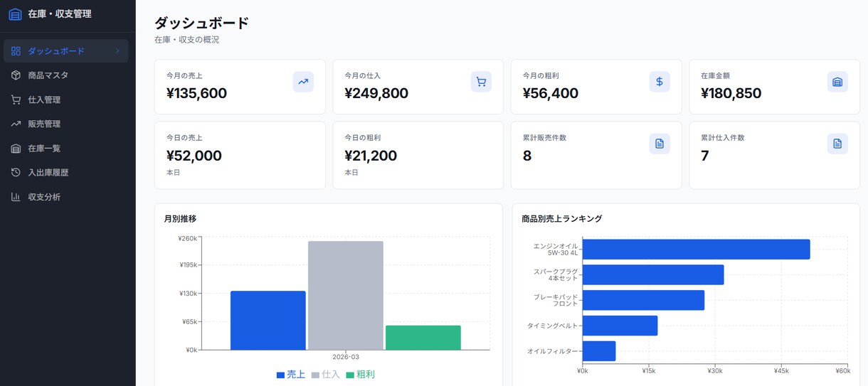The height and width of the screenshot is (386, 868).
Task: Click the ¥135,600 value on 今月の売上
Action: point(196,93)
